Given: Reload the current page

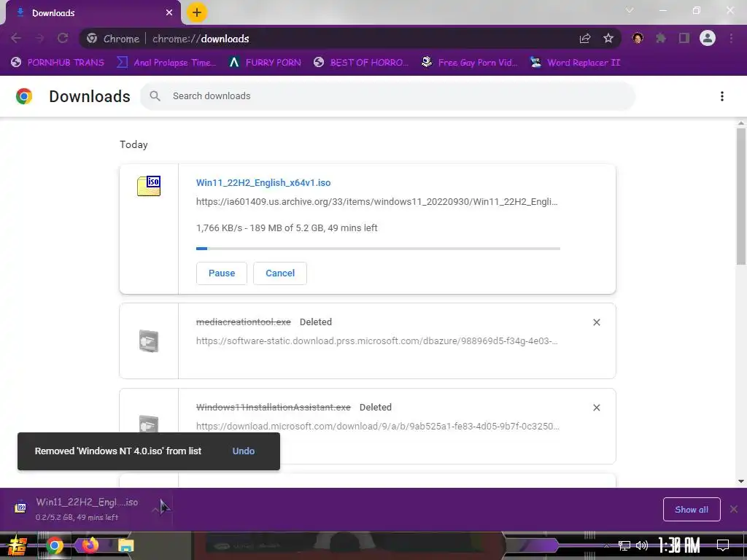Looking at the screenshot, I should pyautogui.click(x=63, y=38).
